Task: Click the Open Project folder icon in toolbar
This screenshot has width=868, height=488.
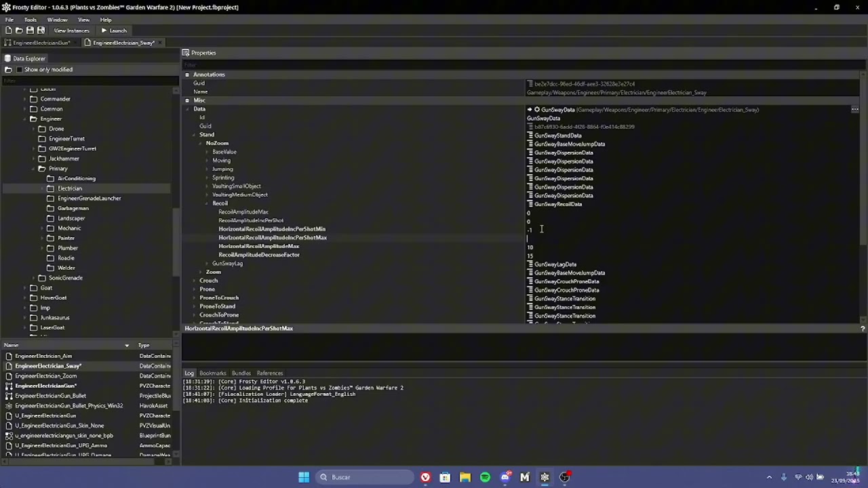Action: (19, 30)
